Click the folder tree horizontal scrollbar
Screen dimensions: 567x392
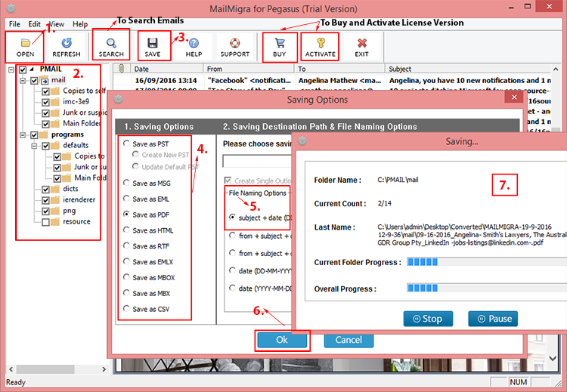(x=58, y=369)
